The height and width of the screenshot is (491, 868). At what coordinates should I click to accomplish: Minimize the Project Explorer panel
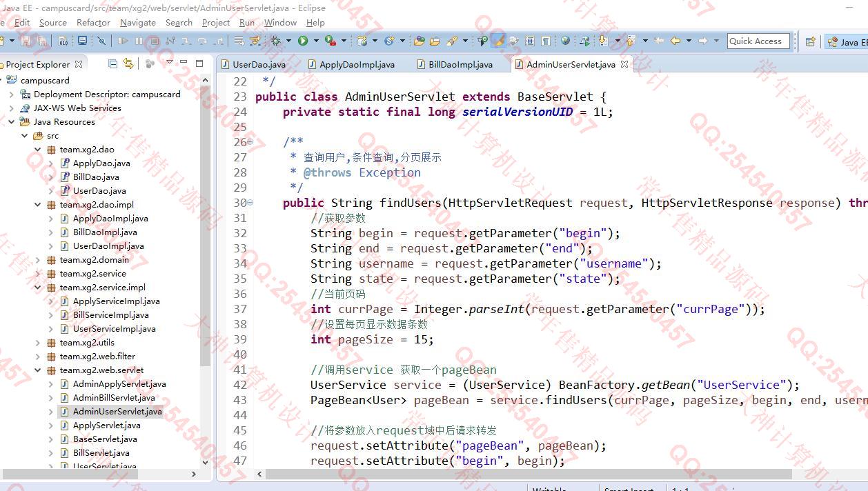[x=184, y=63]
